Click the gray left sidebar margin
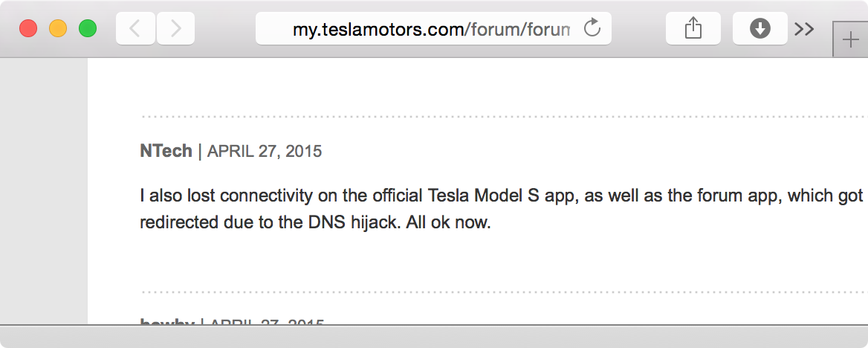Viewport: 868px width, 348px height. [x=44, y=190]
